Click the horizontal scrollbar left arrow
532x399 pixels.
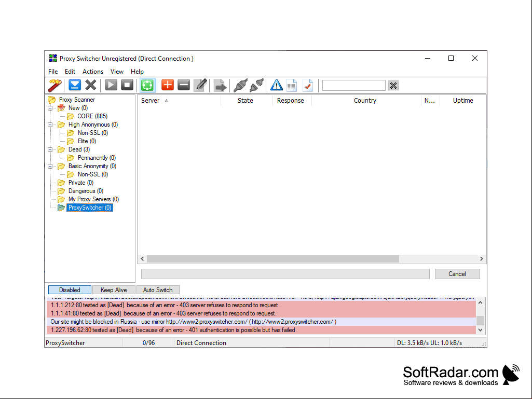point(143,259)
